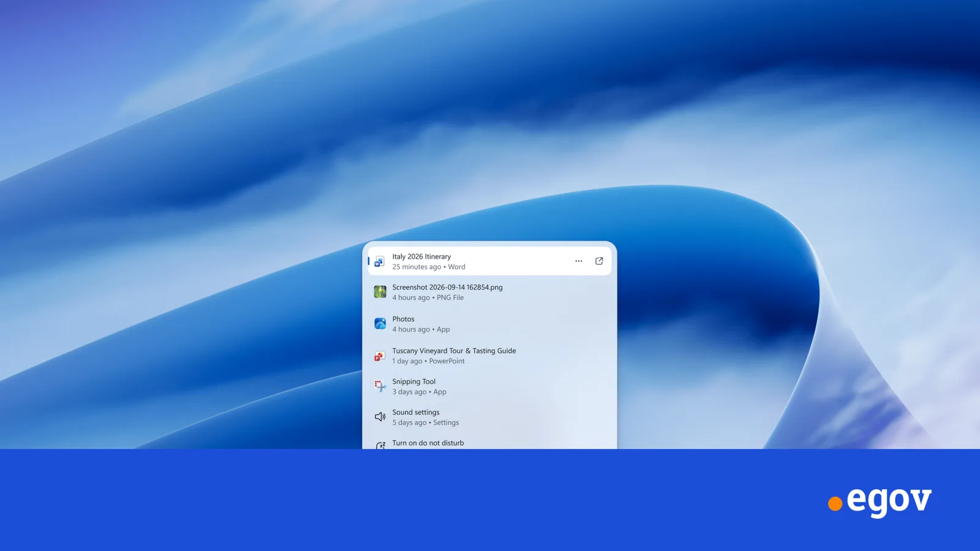Click the Screenshot 2026-09-14 PNG thumbnail
The image size is (980, 551).
(380, 292)
